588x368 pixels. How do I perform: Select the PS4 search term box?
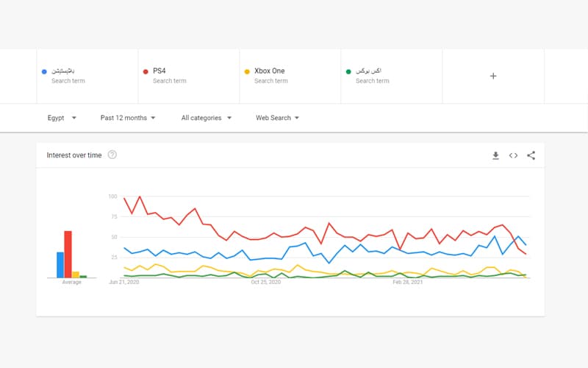click(188, 76)
